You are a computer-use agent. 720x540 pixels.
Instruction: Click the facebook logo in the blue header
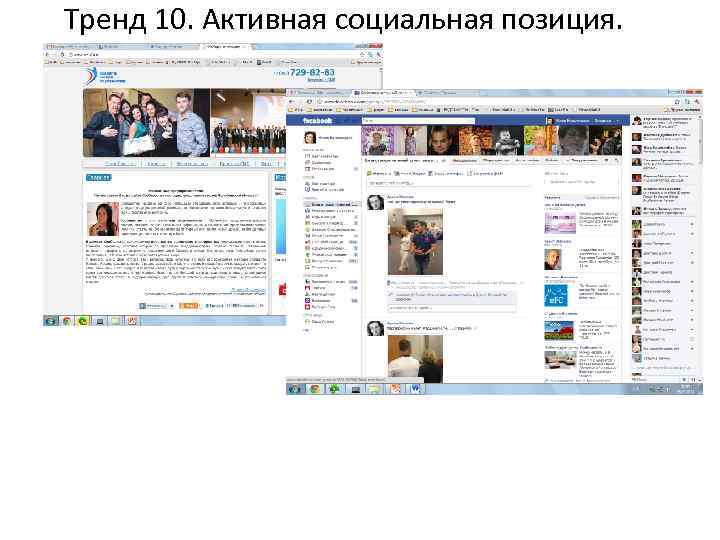317,121
